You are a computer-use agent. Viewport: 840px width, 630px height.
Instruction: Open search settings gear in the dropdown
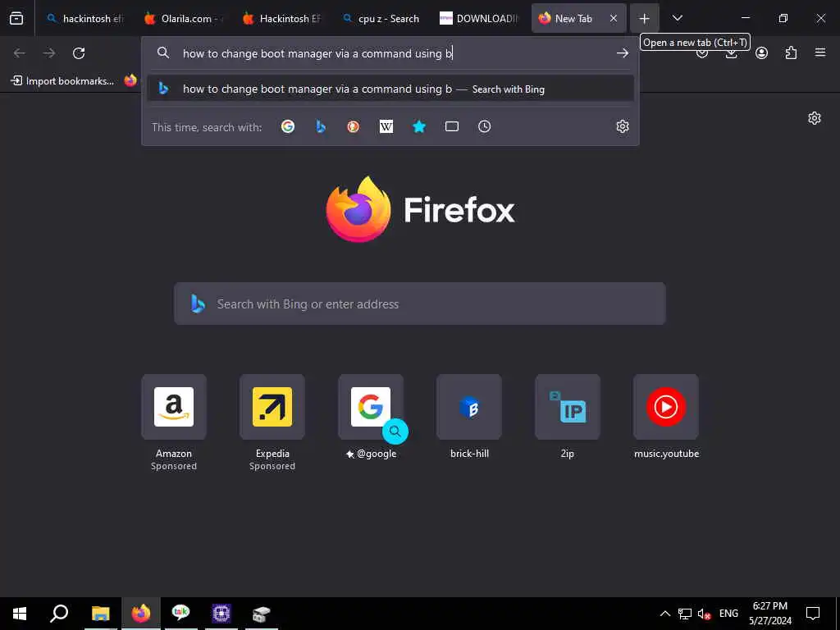622,126
